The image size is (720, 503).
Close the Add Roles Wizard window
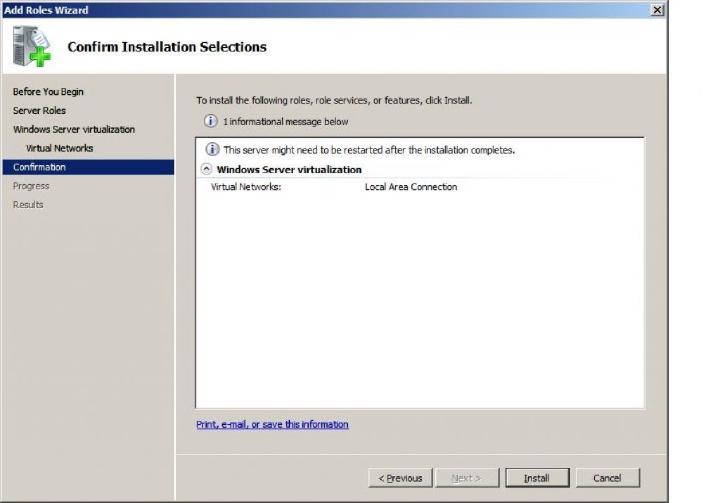click(657, 10)
